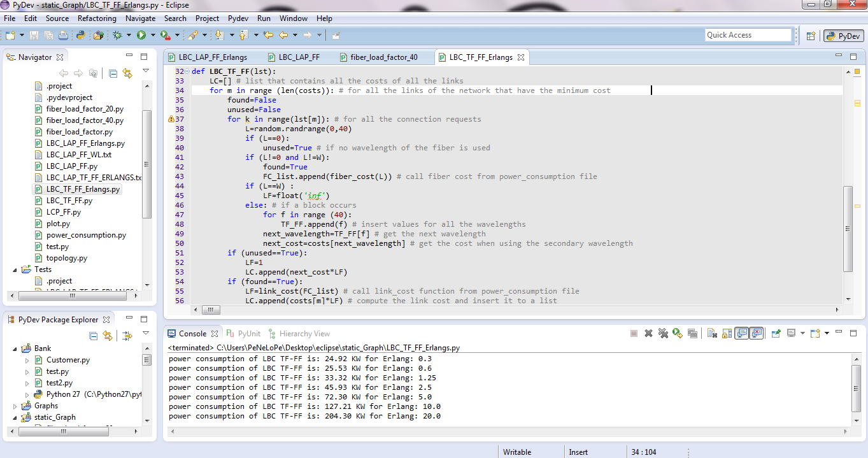Screen dimensions: 868x458
Task: Open the Debug configurations dropdown arrow
Action: tap(129, 35)
